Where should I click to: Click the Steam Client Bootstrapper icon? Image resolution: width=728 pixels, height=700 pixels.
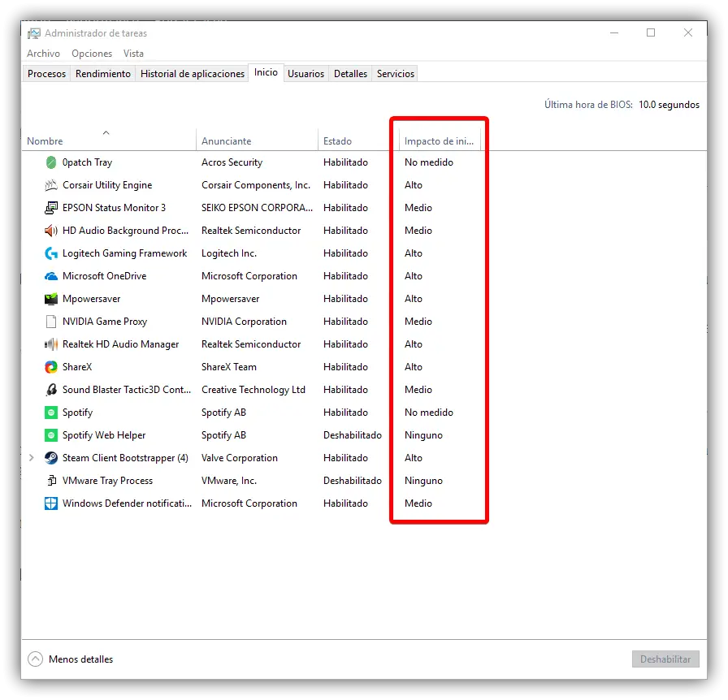[x=51, y=458]
